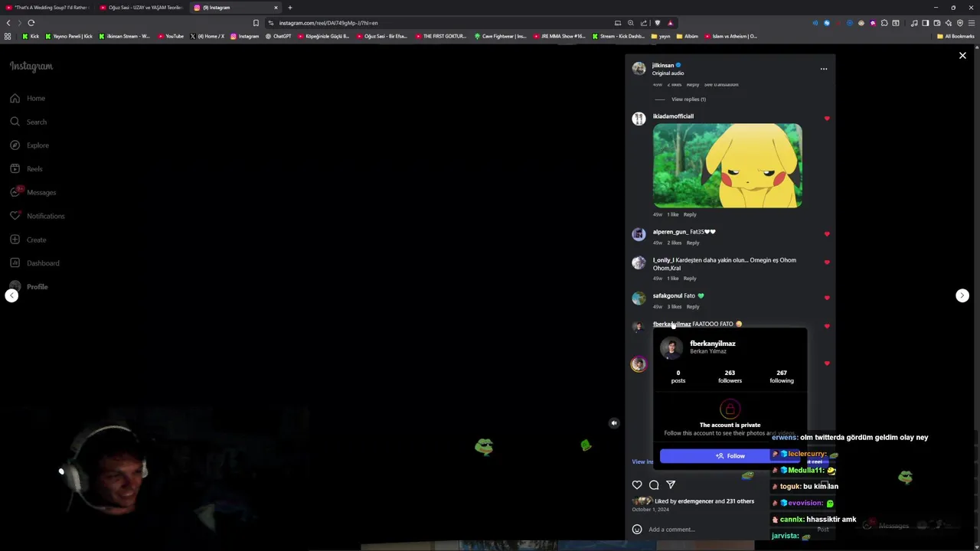The width and height of the screenshot is (980, 551).
Task: Click the Instagram logo wordmark
Action: pyautogui.click(x=31, y=67)
